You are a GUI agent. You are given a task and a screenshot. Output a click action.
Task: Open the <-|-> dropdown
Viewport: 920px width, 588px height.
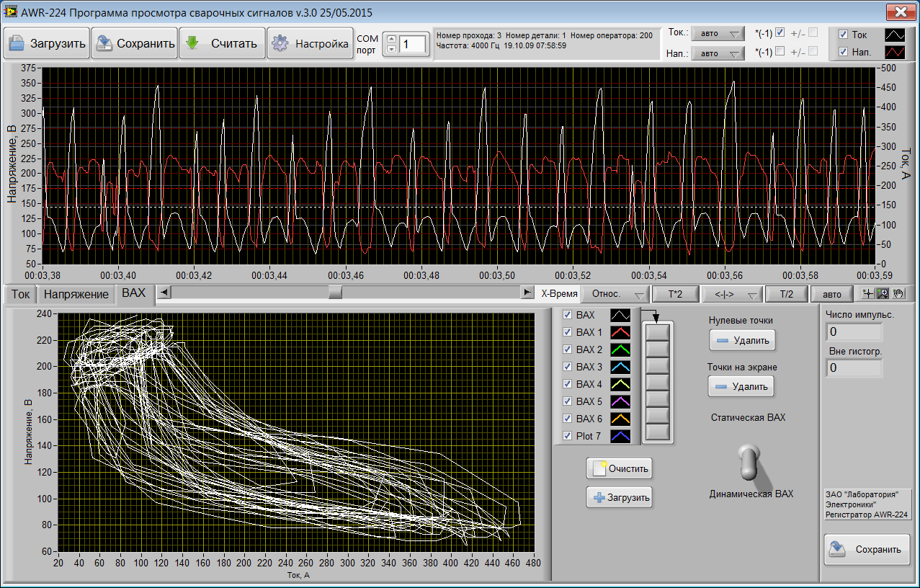pos(732,294)
